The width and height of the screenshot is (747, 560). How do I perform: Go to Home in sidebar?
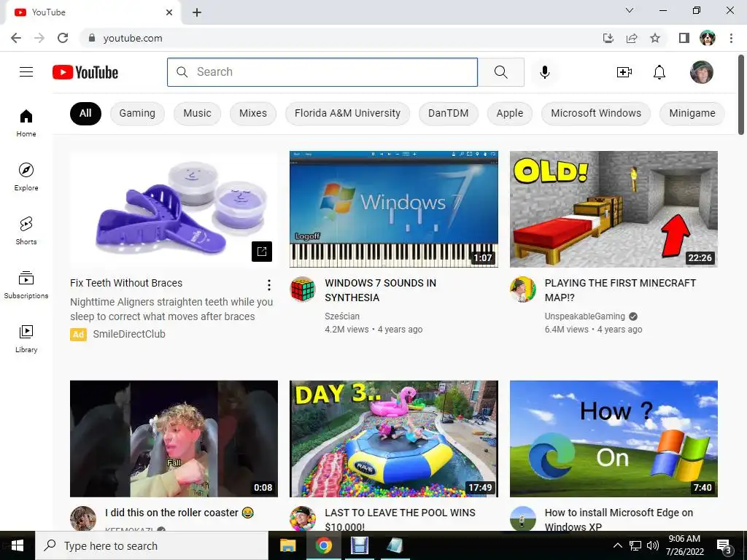26,122
